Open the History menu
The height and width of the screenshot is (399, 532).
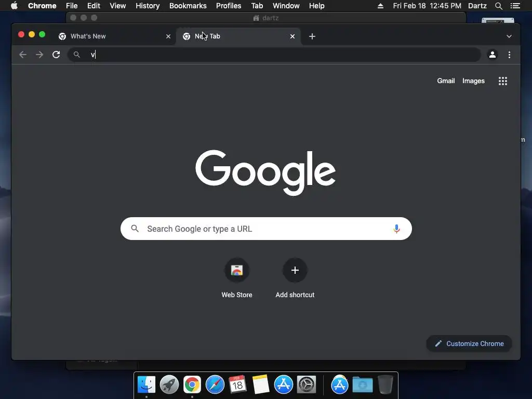click(x=148, y=6)
